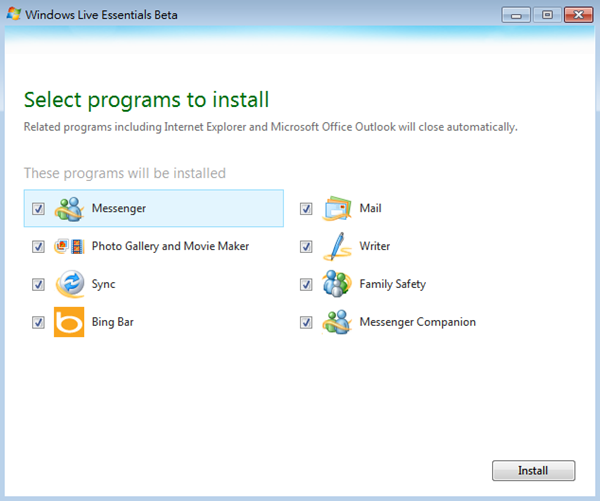Deselect the Family Safety checkbox

[306, 284]
